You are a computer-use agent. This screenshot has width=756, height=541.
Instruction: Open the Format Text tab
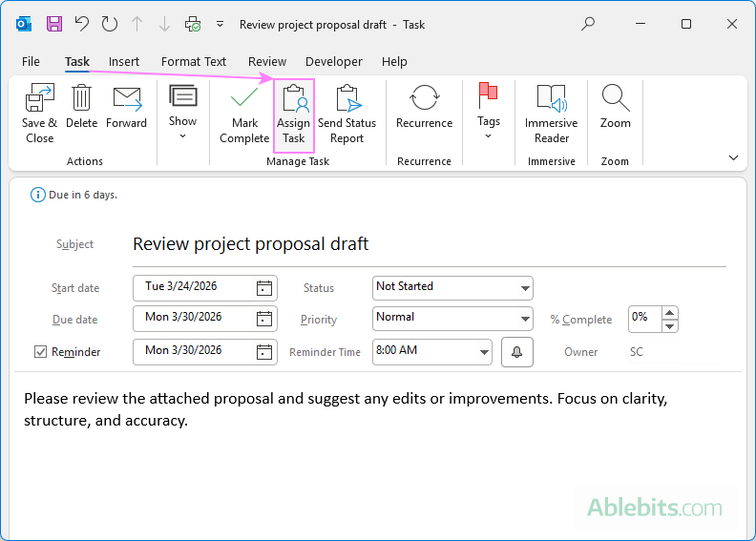pyautogui.click(x=194, y=62)
